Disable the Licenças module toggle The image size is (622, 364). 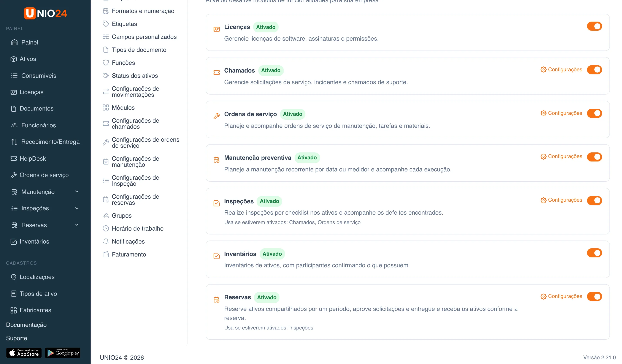tap(594, 26)
